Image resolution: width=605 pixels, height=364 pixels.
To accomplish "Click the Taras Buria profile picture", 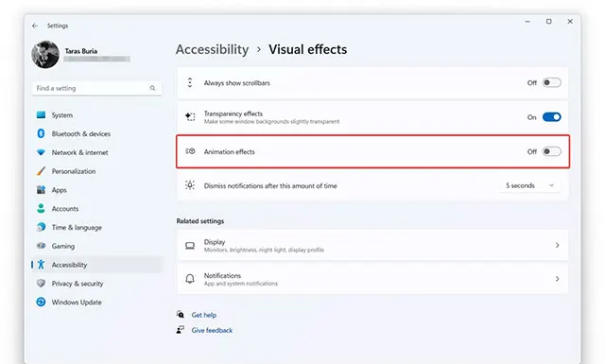I will 45,55.
